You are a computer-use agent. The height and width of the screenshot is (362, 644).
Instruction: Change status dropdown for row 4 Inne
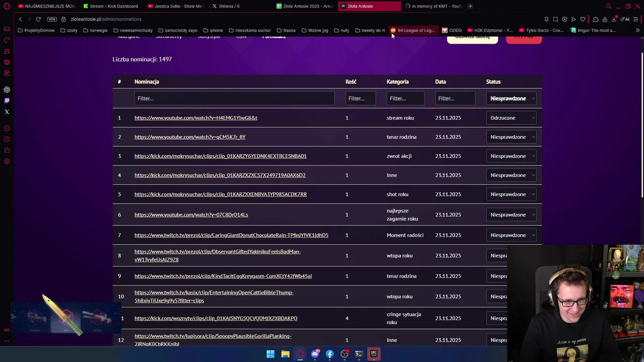click(512, 175)
